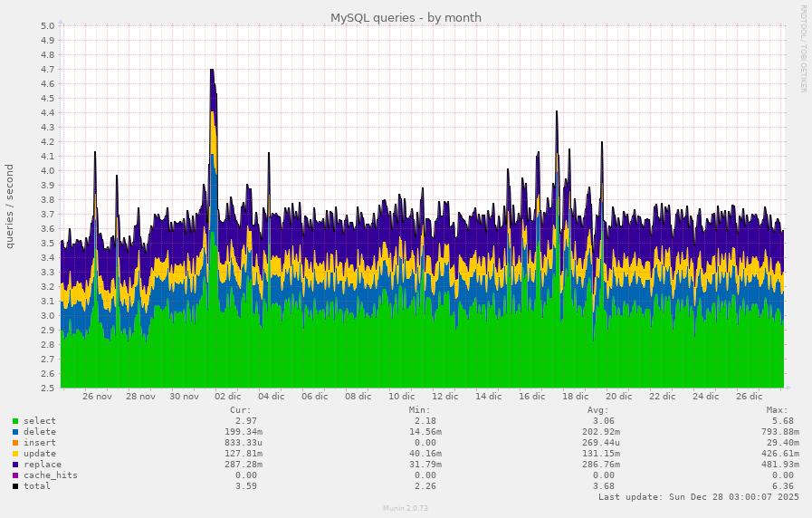Click the delete current value 199.34m
Screen dimensions: 812x518
(244, 432)
